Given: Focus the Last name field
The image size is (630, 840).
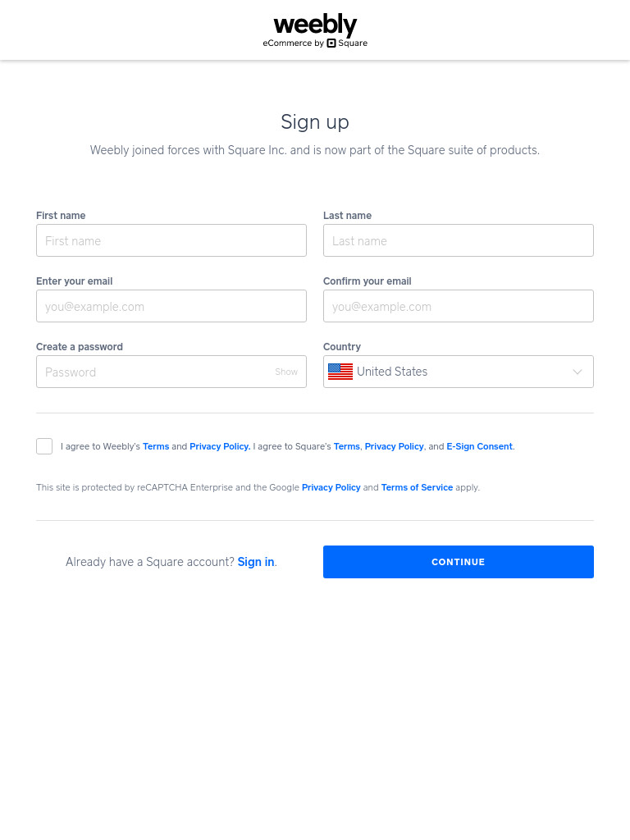Looking at the screenshot, I should point(458,240).
